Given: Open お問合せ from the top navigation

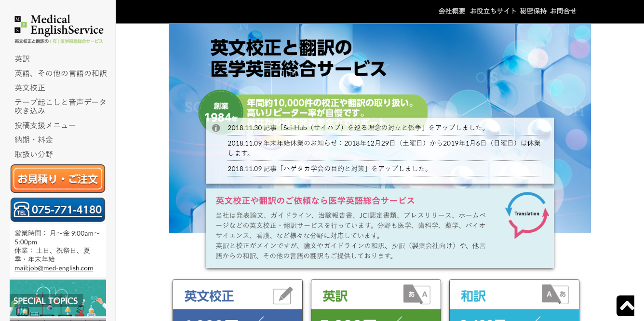Looking at the screenshot, I should tap(563, 11).
